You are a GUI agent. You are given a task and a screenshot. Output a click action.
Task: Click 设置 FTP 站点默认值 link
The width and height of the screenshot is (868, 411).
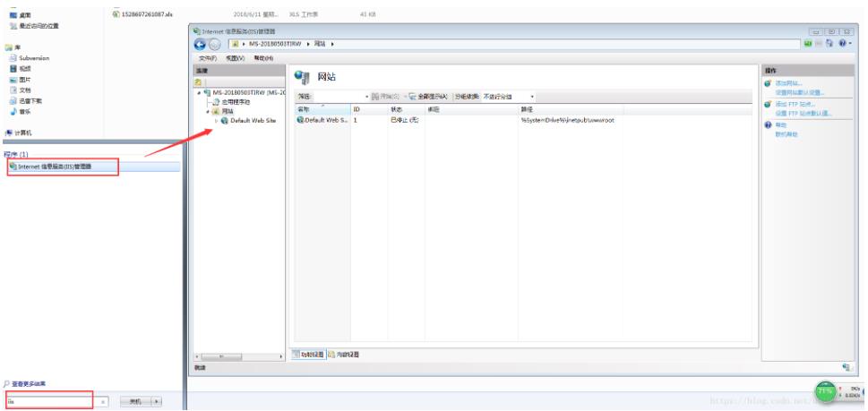click(804, 114)
